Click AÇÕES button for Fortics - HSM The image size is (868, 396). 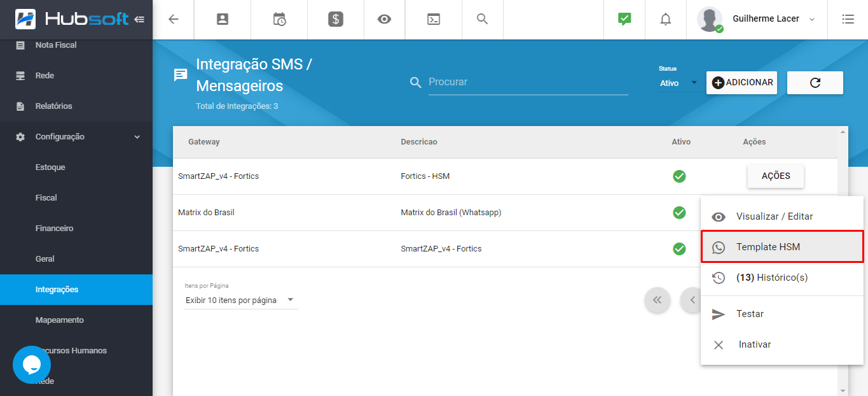click(x=776, y=176)
